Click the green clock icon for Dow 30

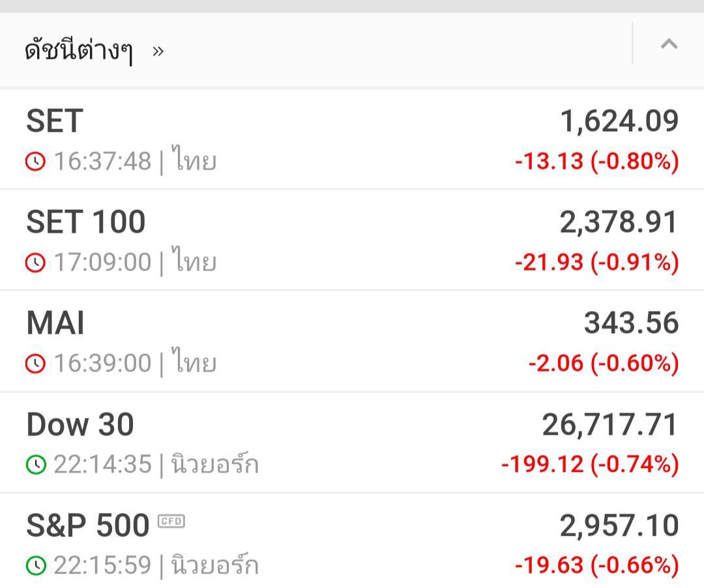(36, 464)
